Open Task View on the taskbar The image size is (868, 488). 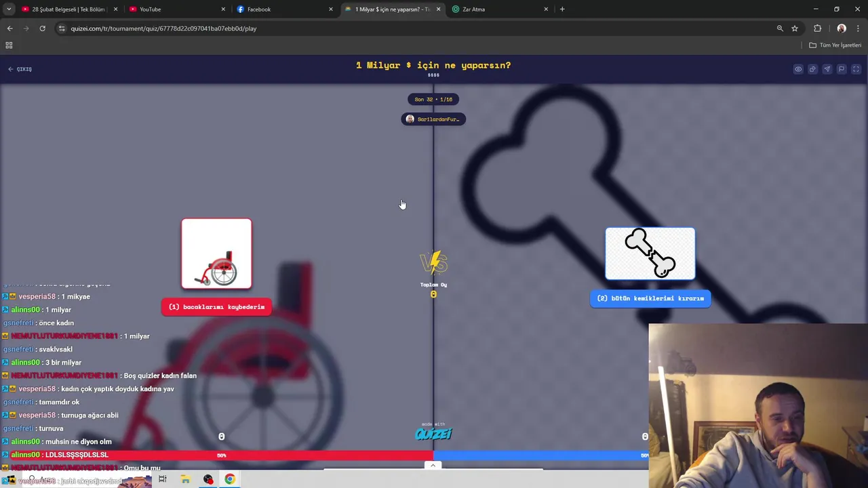[x=163, y=479]
